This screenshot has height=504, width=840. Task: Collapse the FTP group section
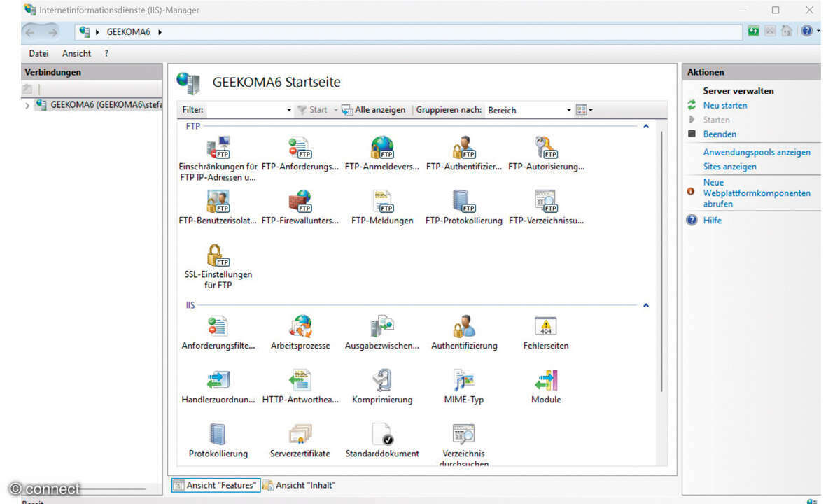[646, 127]
